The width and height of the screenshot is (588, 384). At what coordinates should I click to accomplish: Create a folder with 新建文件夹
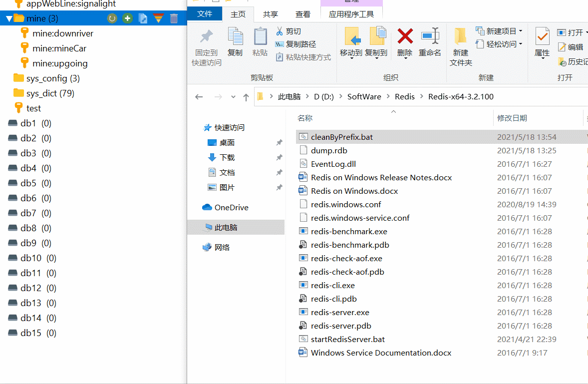tap(461, 47)
